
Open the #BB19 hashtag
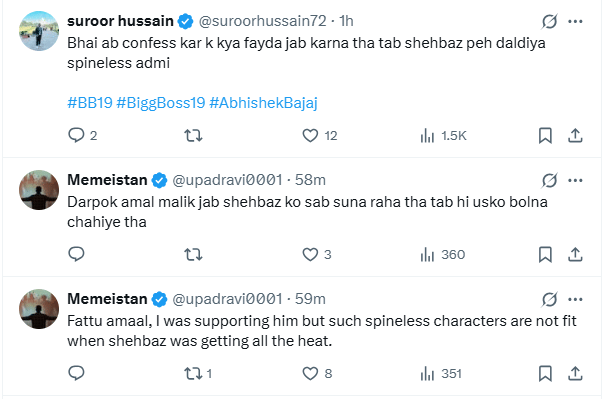click(x=90, y=103)
